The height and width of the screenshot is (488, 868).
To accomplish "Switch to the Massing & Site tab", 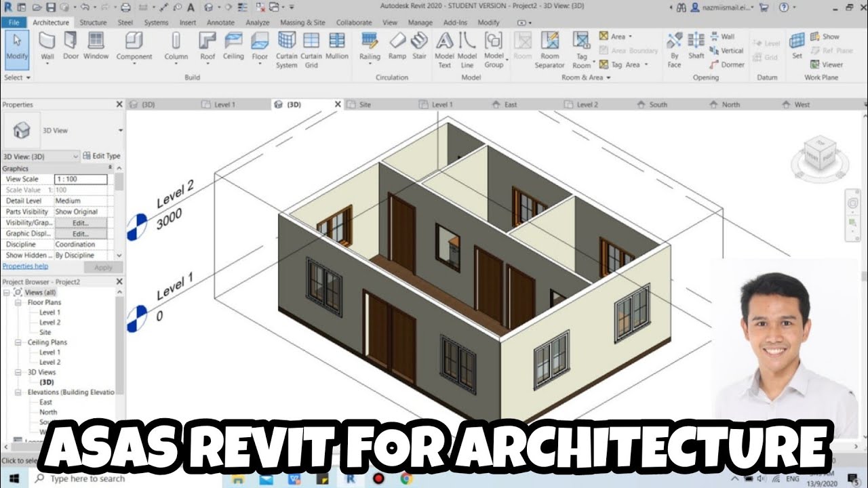I will pyautogui.click(x=302, y=22).
